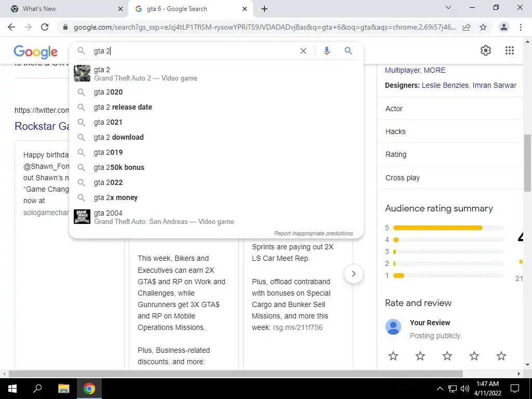The width and height of the screenshot is (532, 399).
Task: Choose the gta 2x money suggestion
Action: (x=217, y=197)
